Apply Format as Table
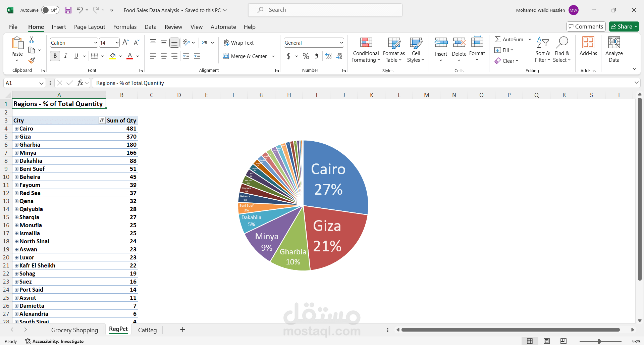The width and height of the screenshot is (644, 345). pyautogui.click(x=393, y=49)
